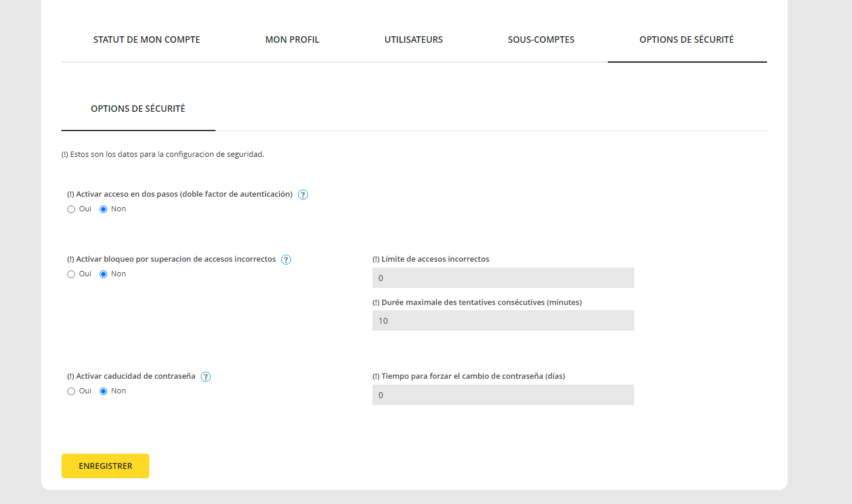Select Oui for password expiry
This screenshot has width=852, height=504.
(x=71, y=392)
